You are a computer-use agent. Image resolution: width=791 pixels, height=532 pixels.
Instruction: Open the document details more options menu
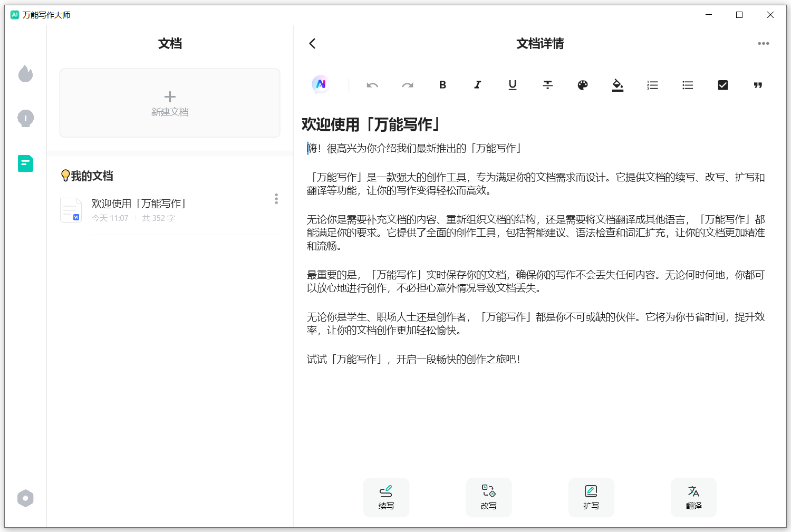tap(763, 43)
